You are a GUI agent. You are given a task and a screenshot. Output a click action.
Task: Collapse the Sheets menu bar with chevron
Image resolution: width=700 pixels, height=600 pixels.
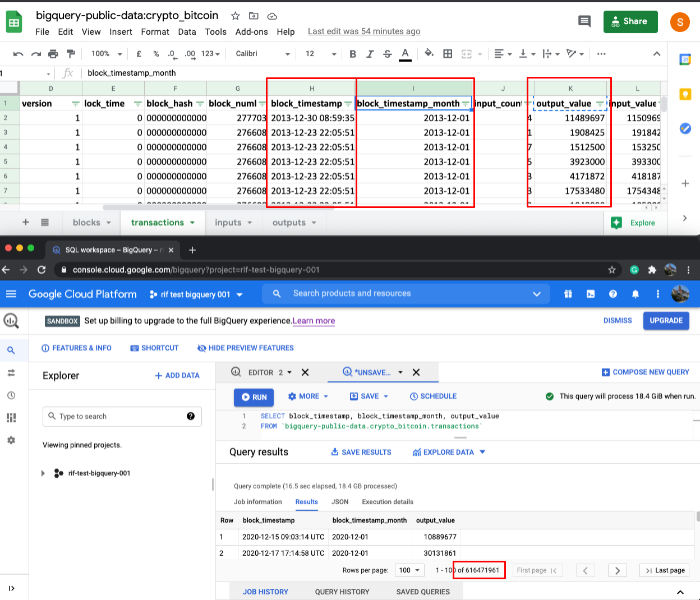(x=657, y=54)
